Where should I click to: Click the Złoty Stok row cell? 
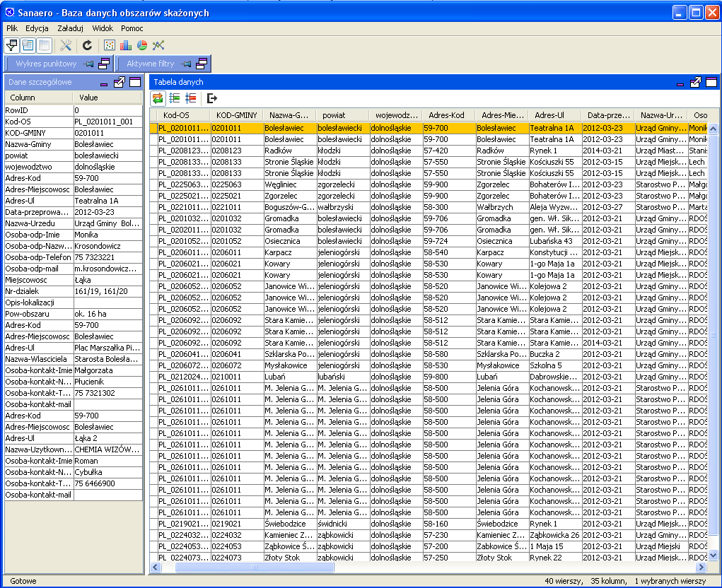290,558
